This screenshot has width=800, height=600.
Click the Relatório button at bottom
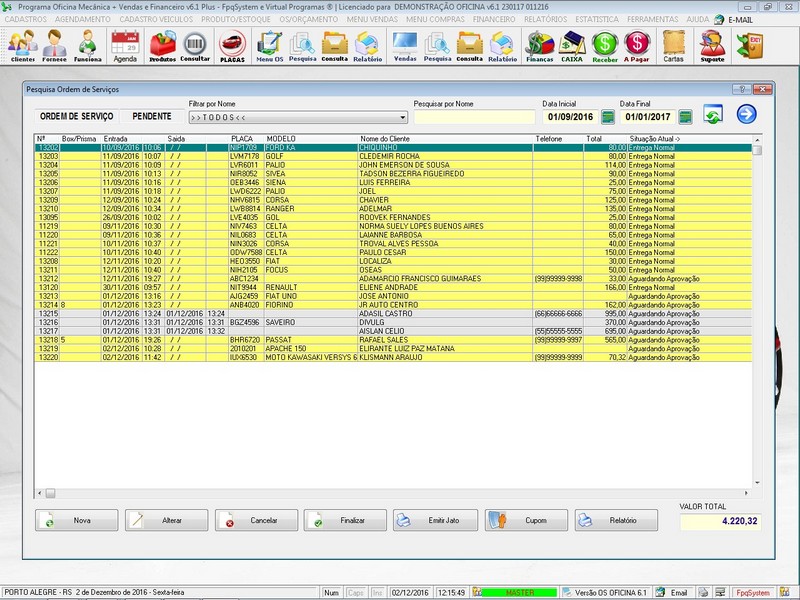(616, 520)
